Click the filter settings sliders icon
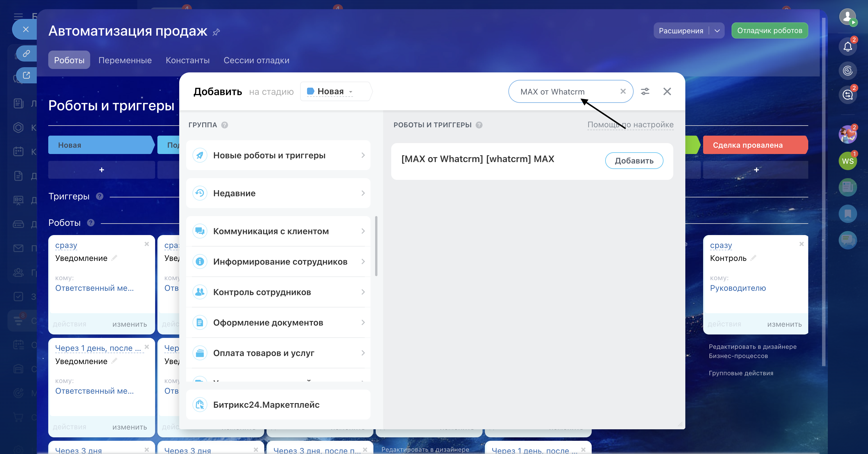The width and height of the screenshot is (868, 454). coord(645,91)
